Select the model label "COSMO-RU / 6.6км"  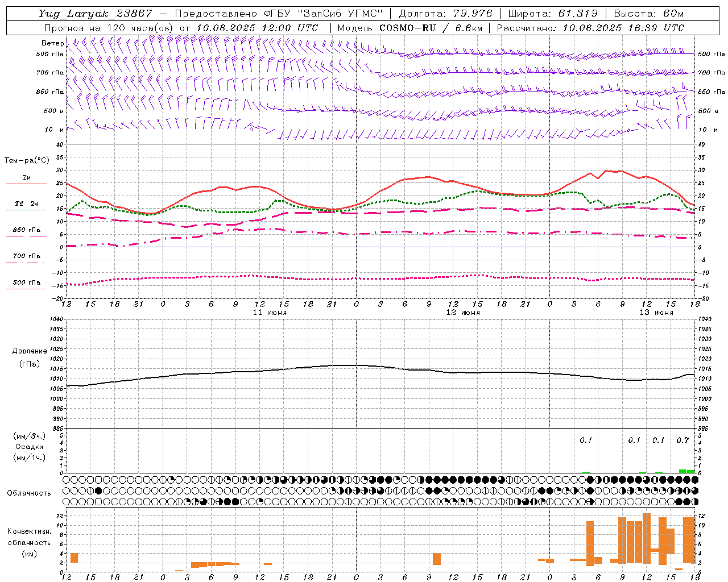(431, 28)
